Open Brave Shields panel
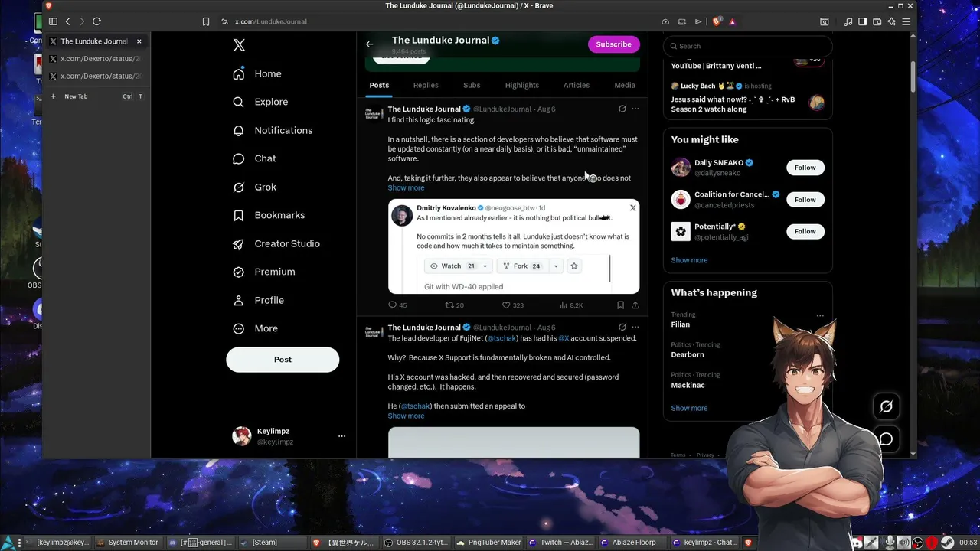980x551 pixels. pos(717,21)
